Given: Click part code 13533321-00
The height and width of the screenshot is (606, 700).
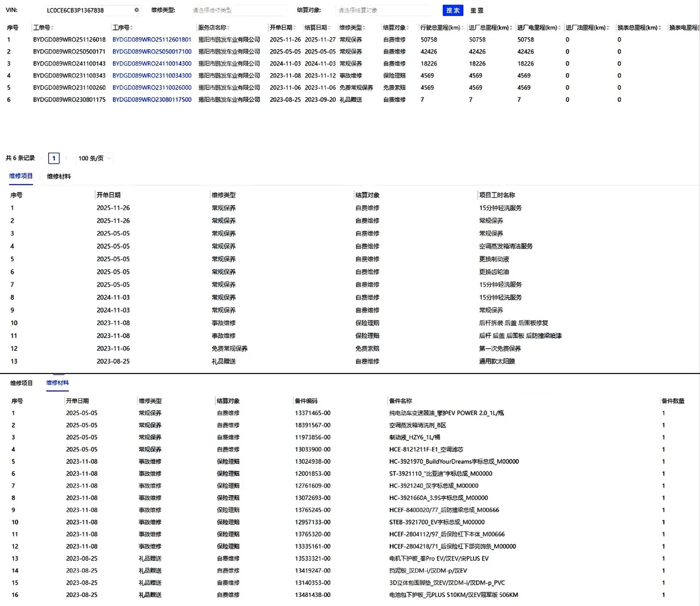Looking at the screenshot, I should (x=313, y=559).
